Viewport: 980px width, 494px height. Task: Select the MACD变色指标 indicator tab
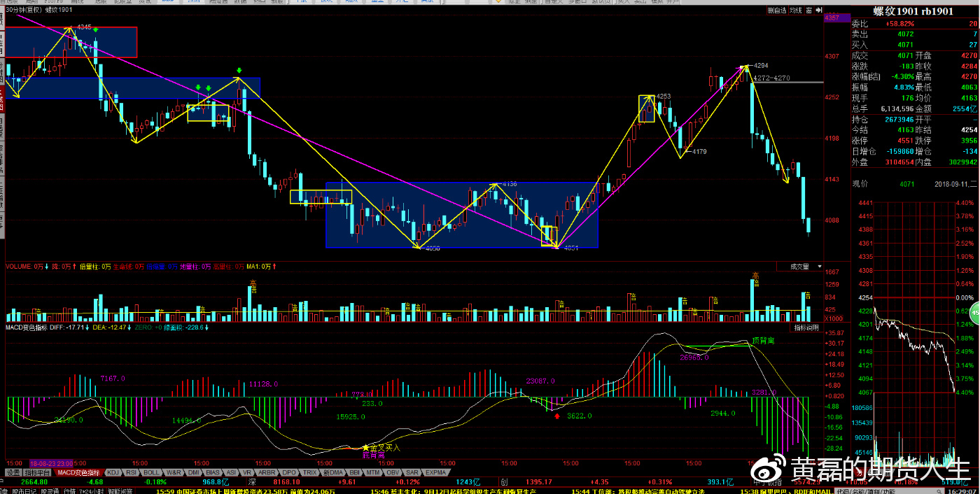78,472
